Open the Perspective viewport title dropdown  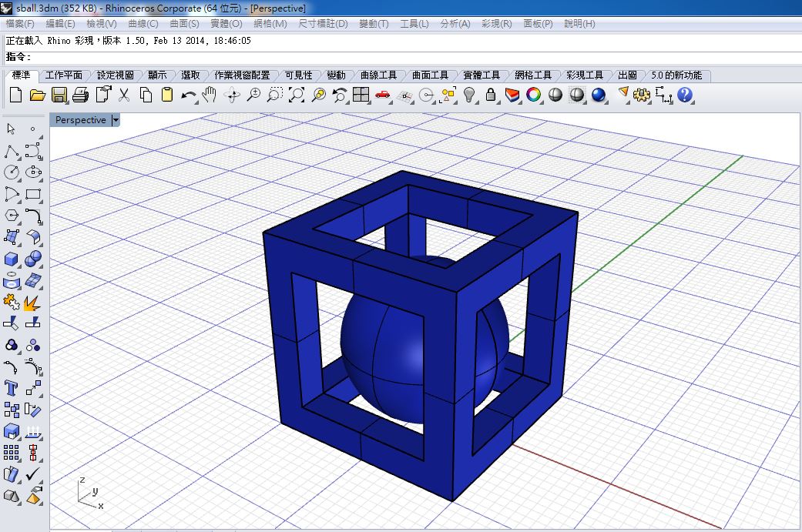click(x=115, y=120)
